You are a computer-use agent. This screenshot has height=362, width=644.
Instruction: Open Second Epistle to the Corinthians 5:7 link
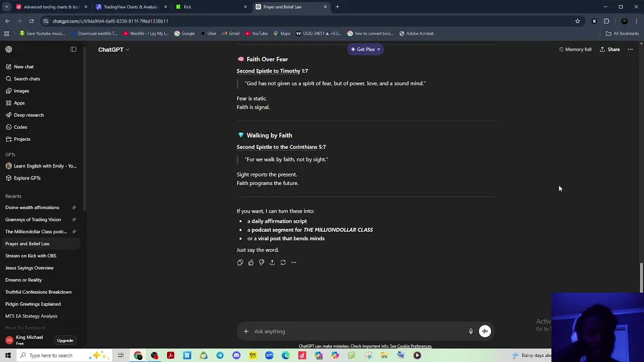pos(281,147)
